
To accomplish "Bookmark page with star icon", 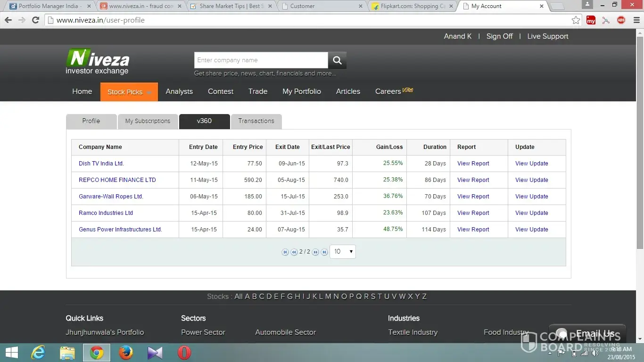I will click(576, 20).
